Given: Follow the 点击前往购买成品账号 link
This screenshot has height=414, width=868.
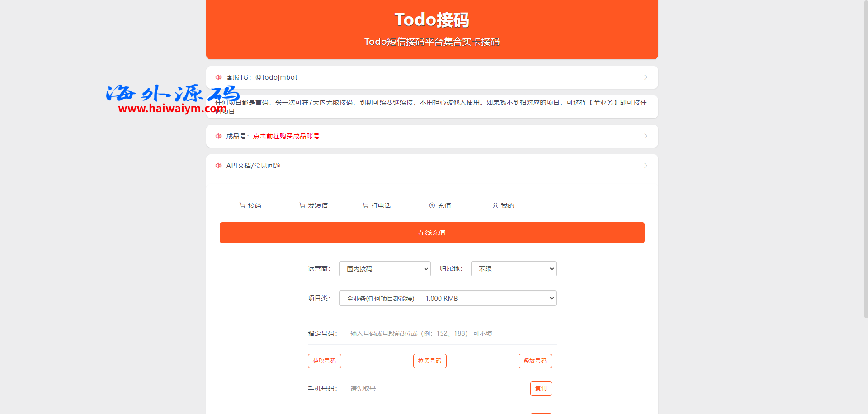Looking at the screenshot, I should 286,136.
